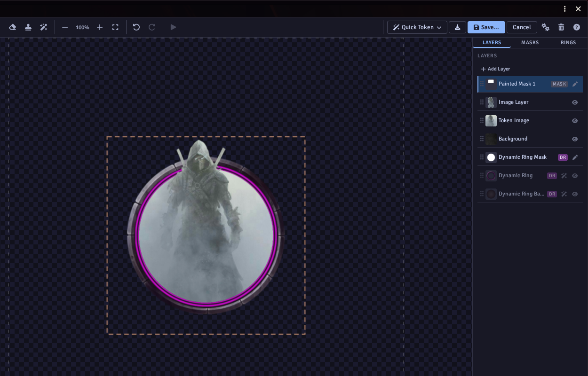Select the 'Image Layer' name
Screen dimensions: 588x376
(x=513, y=102)
